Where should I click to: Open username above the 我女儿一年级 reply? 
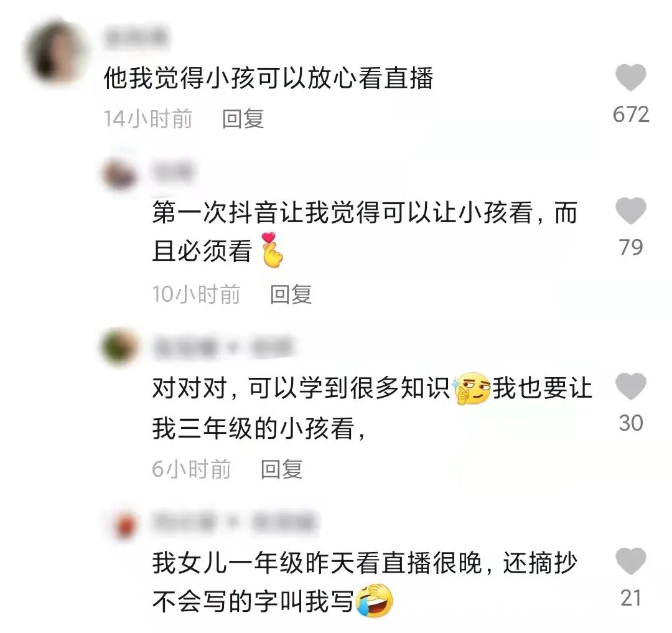tap(235, 522)
